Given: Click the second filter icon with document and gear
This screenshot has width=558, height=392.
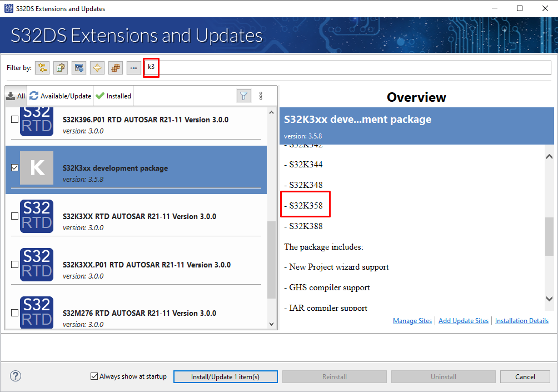Looking at the screenshot, I should click(61, 68).
